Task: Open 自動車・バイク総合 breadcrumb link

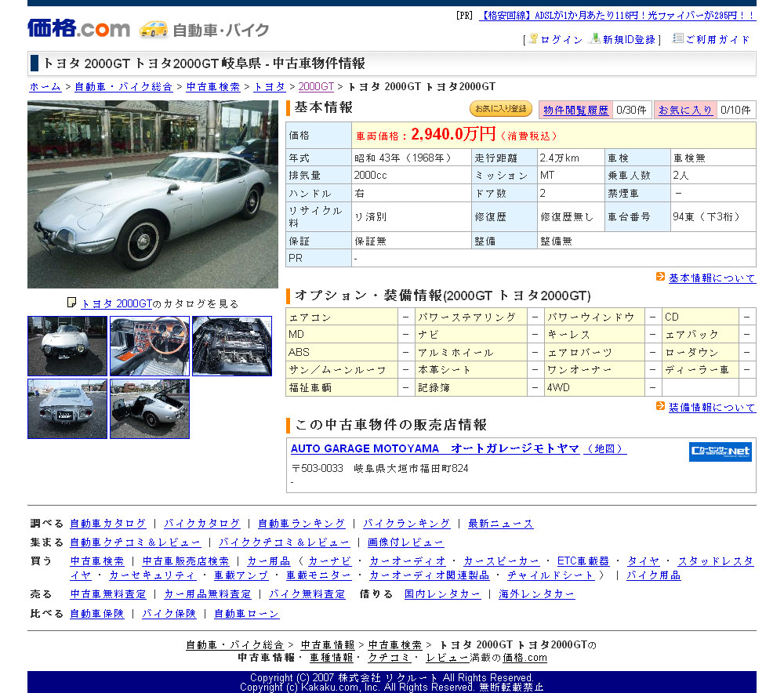Action: click(124, 86)
